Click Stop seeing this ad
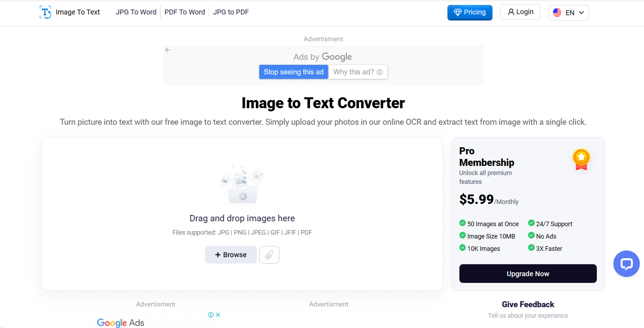Image resolution: width=644 pixels, height=328 pixels. pos(293,72)
